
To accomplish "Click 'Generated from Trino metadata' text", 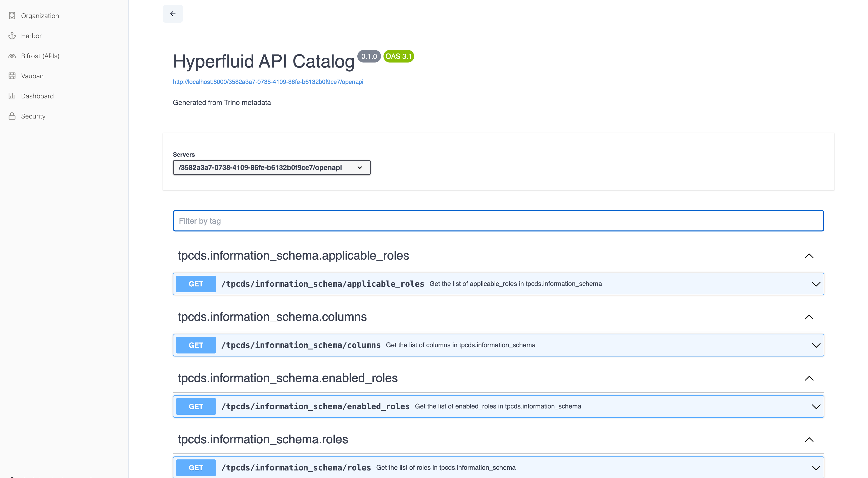I will [222, 103].
